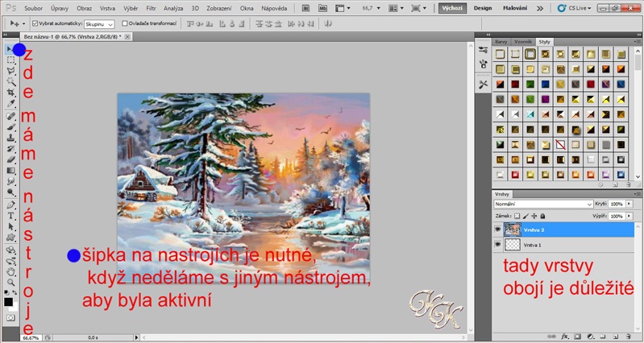The width and height of the screenshot is (644, 343).
Task: Create new layer button in Vrstvy panel
Action: (616, 337)
